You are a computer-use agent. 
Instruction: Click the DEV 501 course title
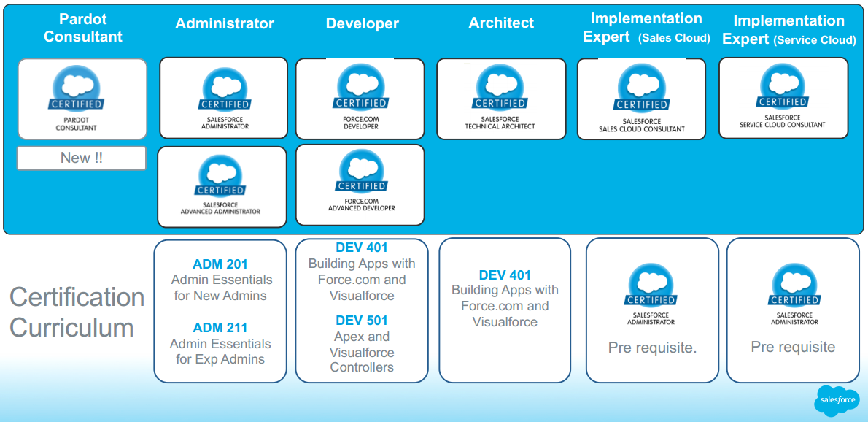[362, 321]
